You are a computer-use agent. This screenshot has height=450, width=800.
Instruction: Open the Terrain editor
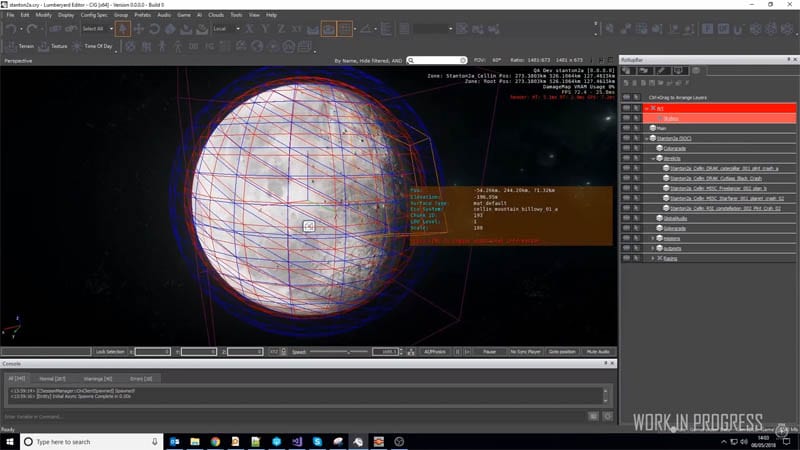point(20,46)
